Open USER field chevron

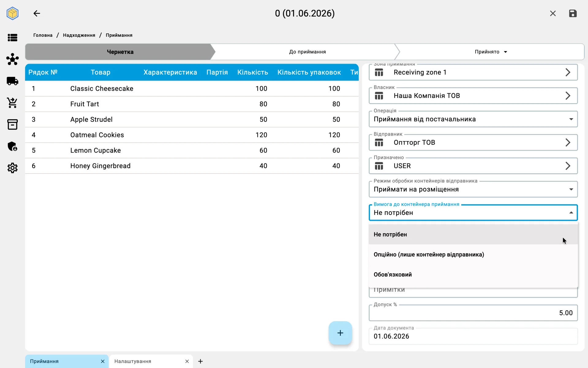pyautogui.click(x=568, y=166)
